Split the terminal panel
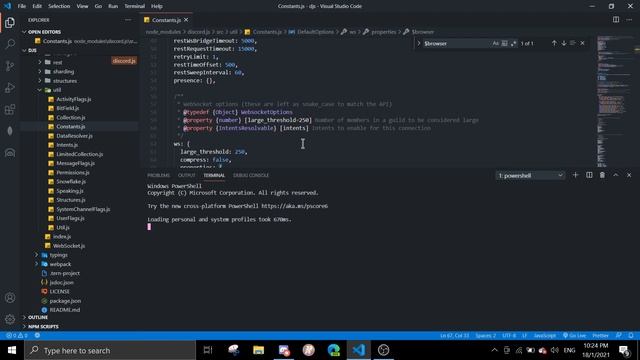The width and height of the screenshot is (640, 360). (589, 175)
